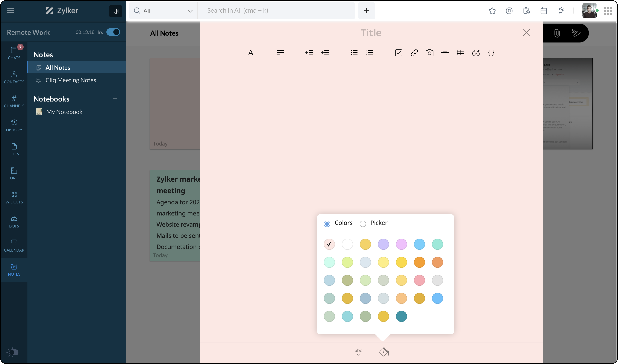618x364 pixels.
Task: Open Cliq Meeting Notes section
Action: pyautogui.click(x=71, y=80)
